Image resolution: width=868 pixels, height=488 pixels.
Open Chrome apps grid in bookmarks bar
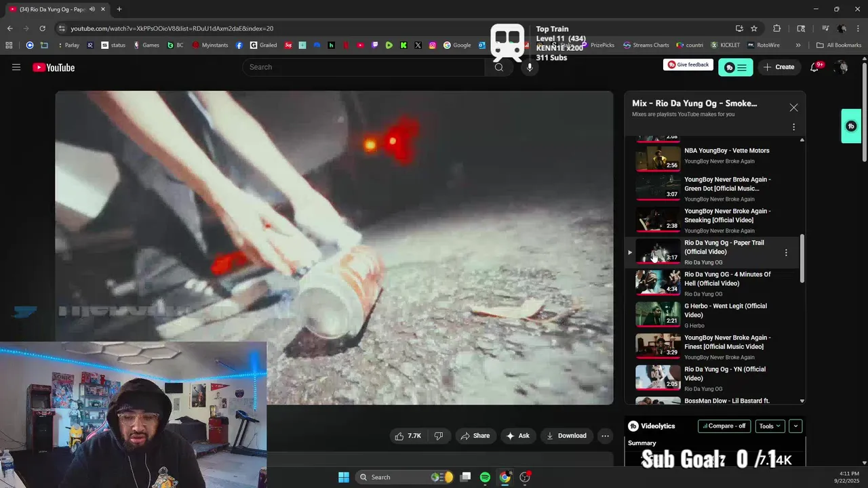tap(9, 45)
